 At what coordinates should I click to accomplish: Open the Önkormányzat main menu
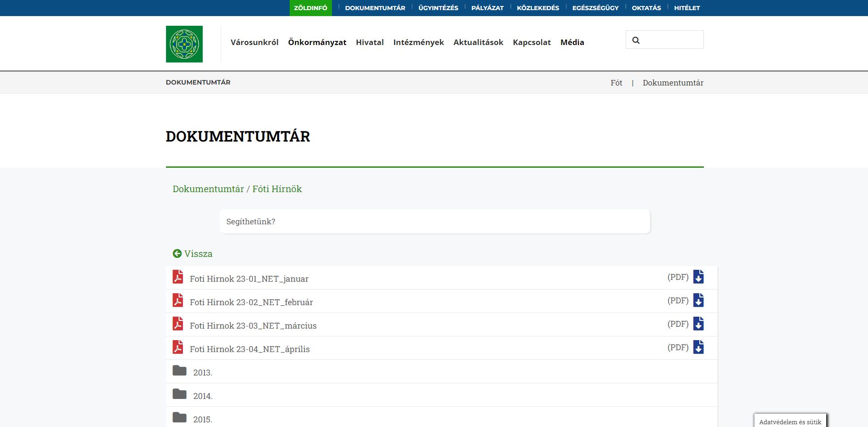317,42
